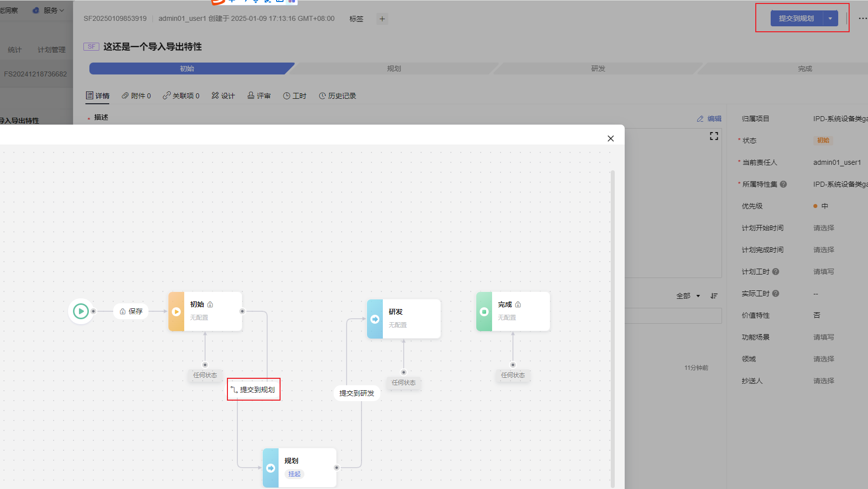Viewport: 868px width, 489px height.
Task: Click the transition icon beside 提交到规划 label
Action: pos(234,390)
